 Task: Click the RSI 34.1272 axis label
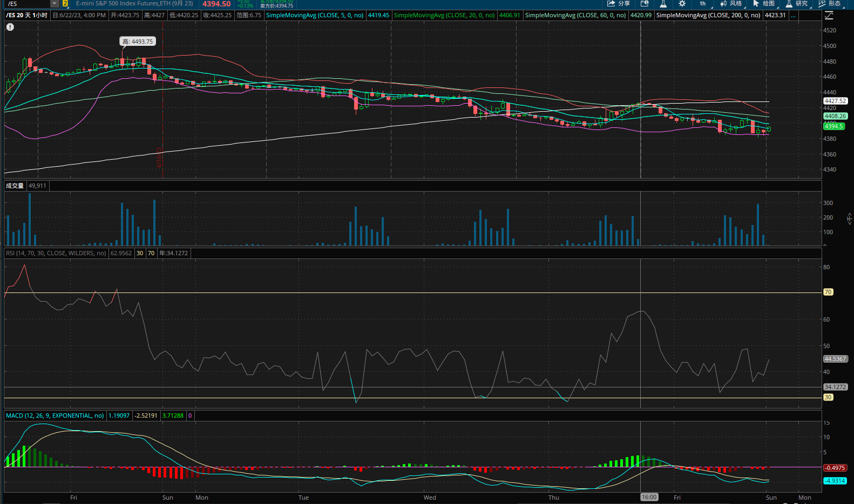[x=835, y=387]
